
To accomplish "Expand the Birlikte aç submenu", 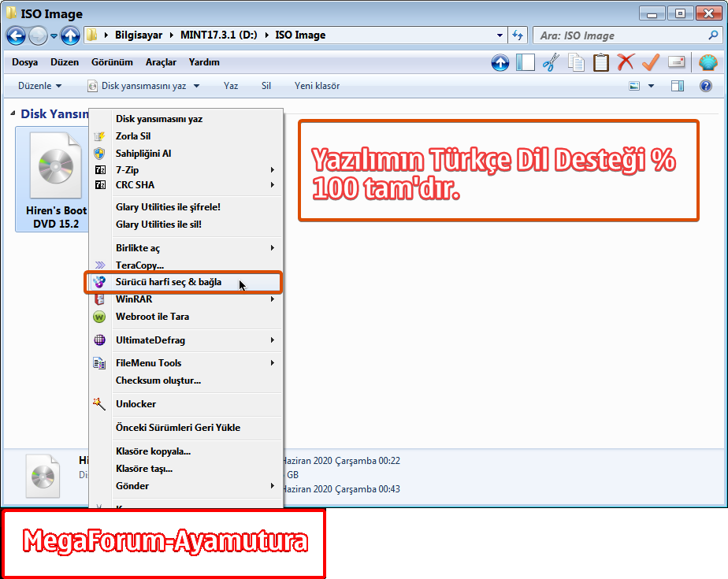I will [x=186, y=248].
